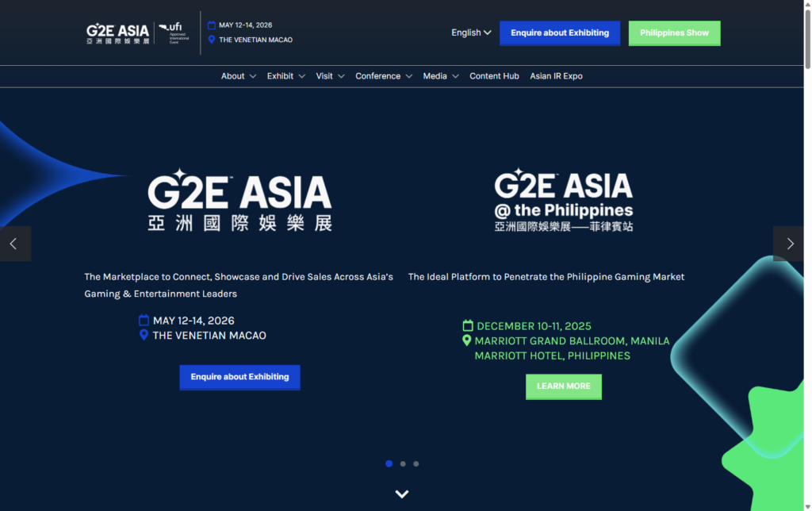Click the calendar icon beside MAY 12-14, 2026 in header
This screenshot has width=812, height=511.
coord(210,25)
